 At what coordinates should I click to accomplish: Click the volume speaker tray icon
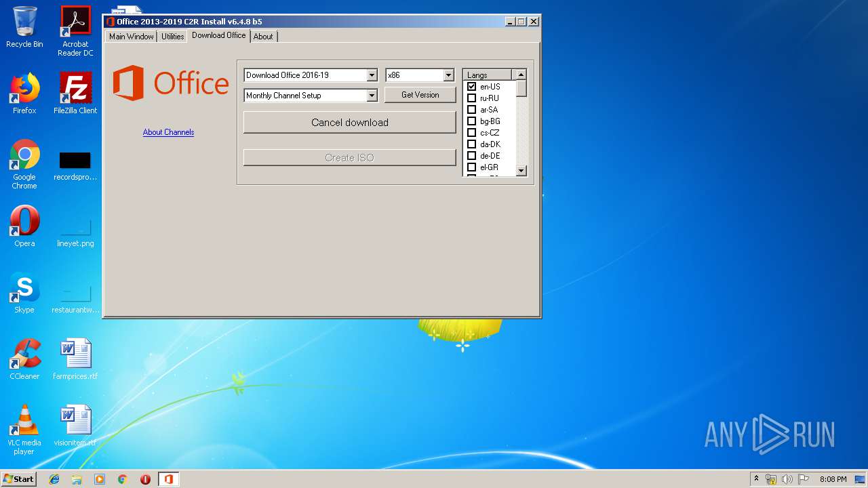click(787, 479)
